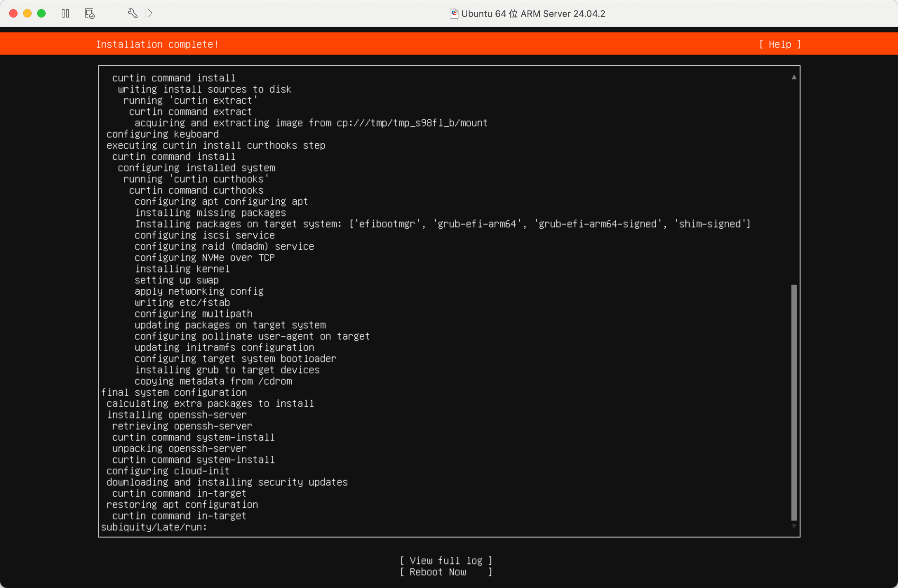Click 'Installing packages on target system' line

443,224
